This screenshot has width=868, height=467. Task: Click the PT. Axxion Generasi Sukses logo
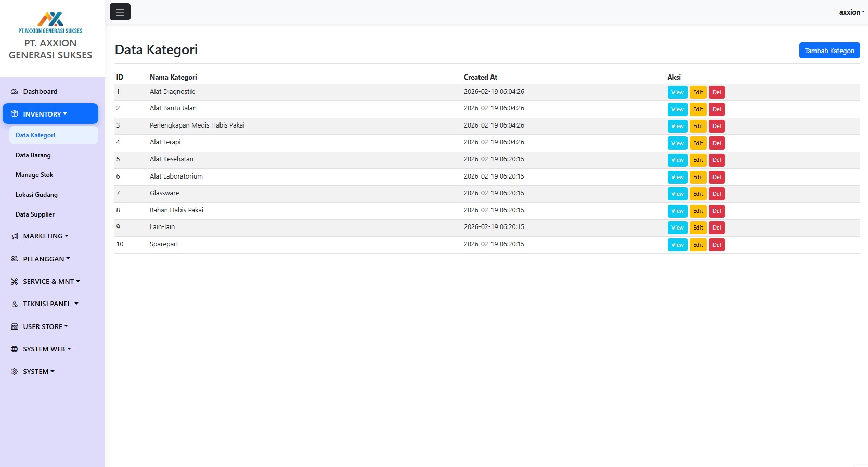click(x=50, y=23)
